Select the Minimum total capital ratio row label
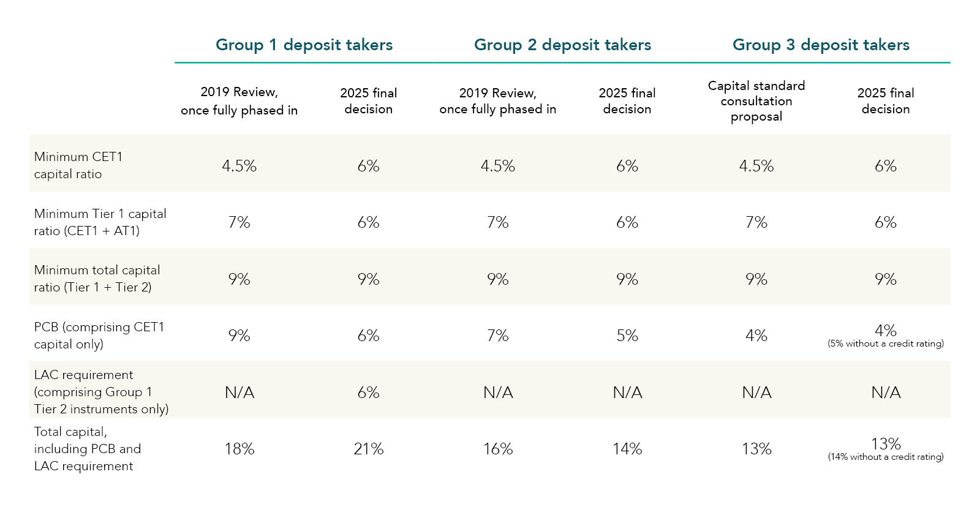The width and height of the screenshot is (980, 507). [x=97, y=279]
